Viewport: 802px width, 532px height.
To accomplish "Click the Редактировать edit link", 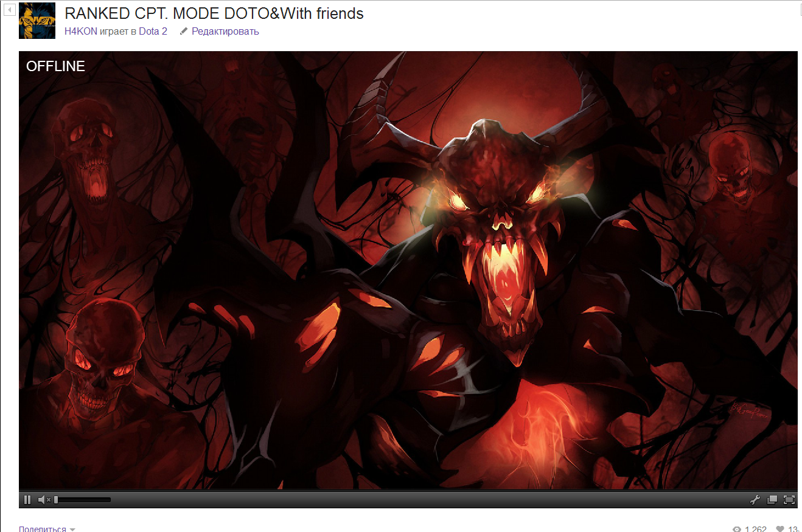I will click(x=225, y=31).
